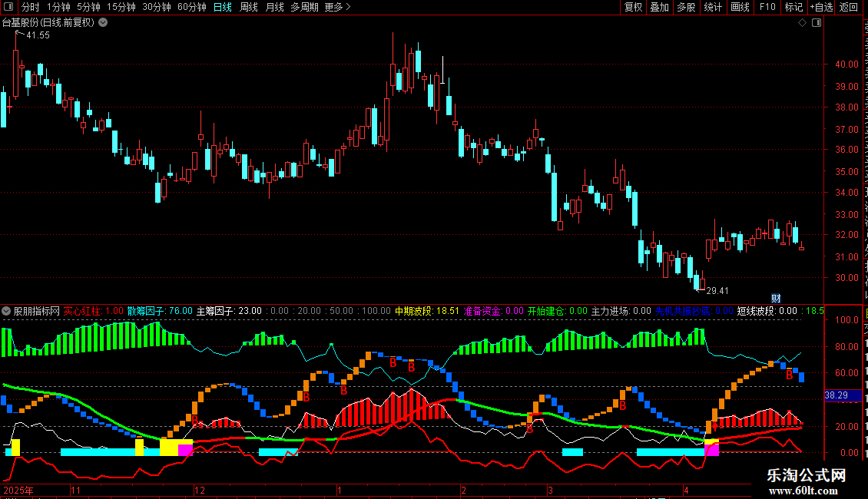Click the 主筹因子: 23.00 indicator label
This screenshot has height=499, width=868.
click(229, 311)
